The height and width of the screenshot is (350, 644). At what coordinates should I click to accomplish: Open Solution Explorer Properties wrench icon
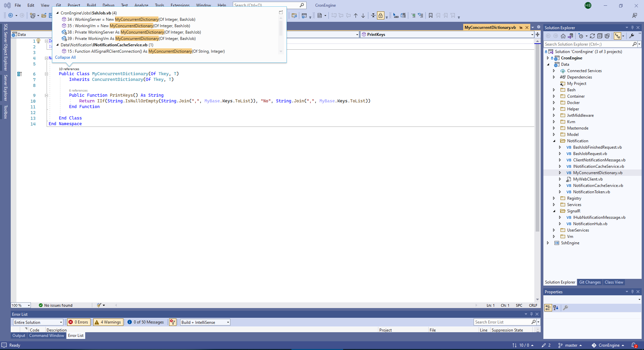click(632, 36)
